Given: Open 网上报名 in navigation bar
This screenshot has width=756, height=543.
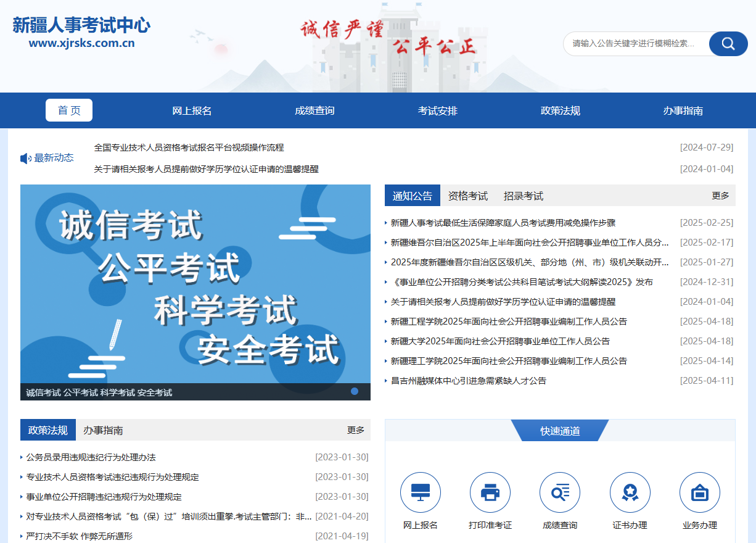Looking at the screenshot, I should [x=192, y=111].
